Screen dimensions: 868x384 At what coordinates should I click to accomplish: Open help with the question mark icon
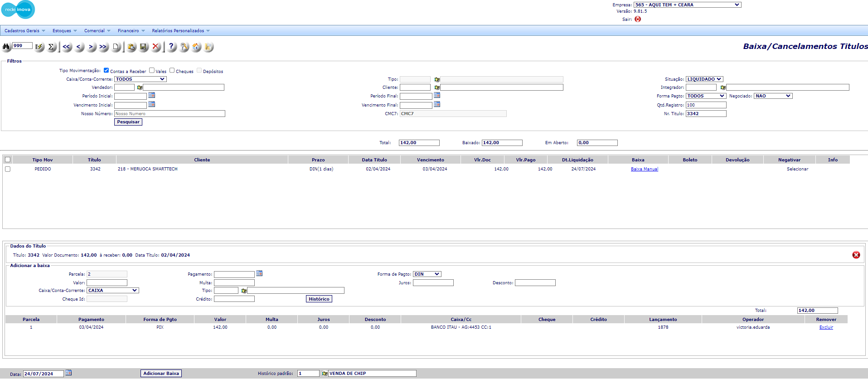[x=171, y=47]
